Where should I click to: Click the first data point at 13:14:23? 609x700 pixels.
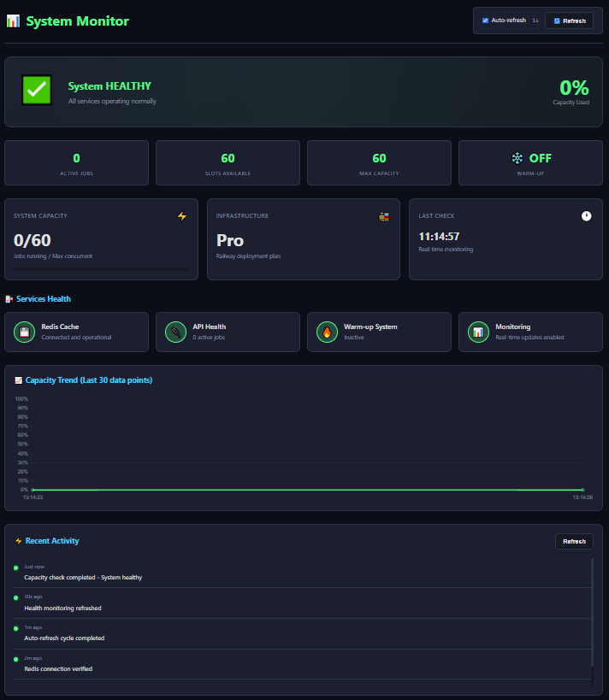point(33,490)
